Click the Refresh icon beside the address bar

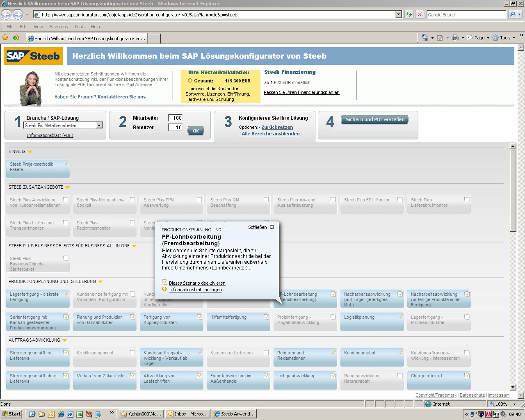408,14
